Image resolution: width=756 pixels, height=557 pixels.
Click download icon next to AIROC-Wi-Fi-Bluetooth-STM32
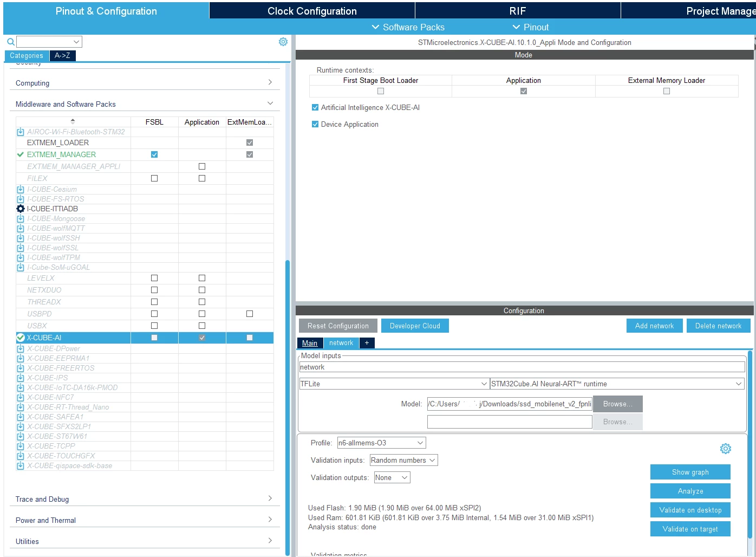click(x=21, y=132)
